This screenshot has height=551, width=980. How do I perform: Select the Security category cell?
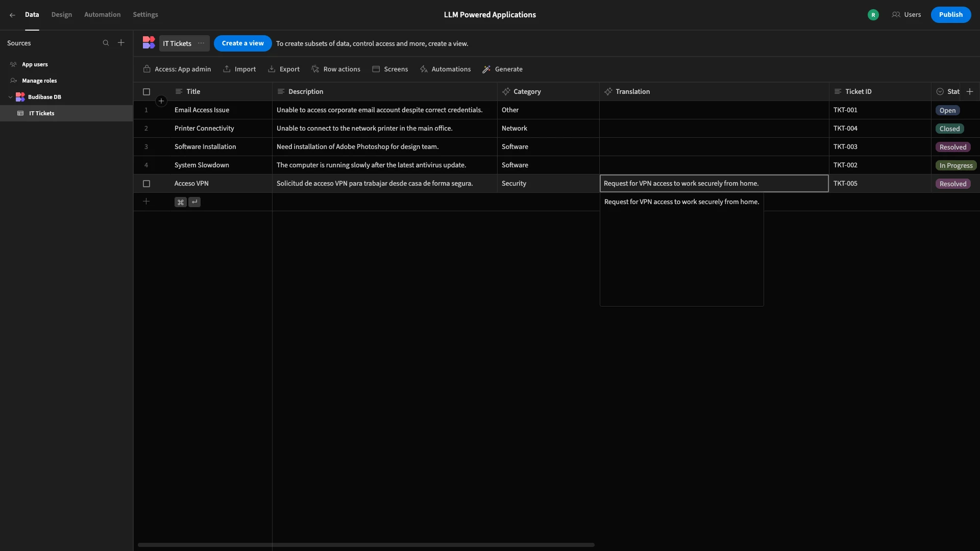[x=548, y=184]
